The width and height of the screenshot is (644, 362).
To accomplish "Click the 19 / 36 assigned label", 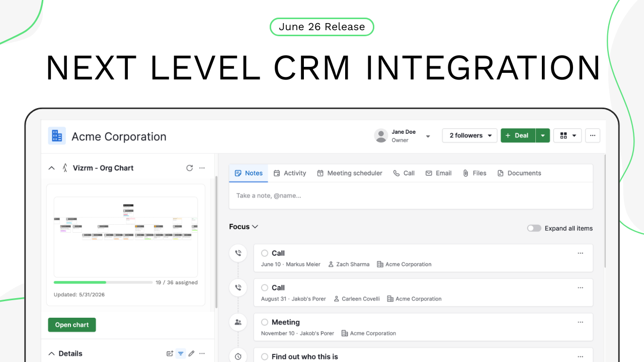I will (177, 283).
